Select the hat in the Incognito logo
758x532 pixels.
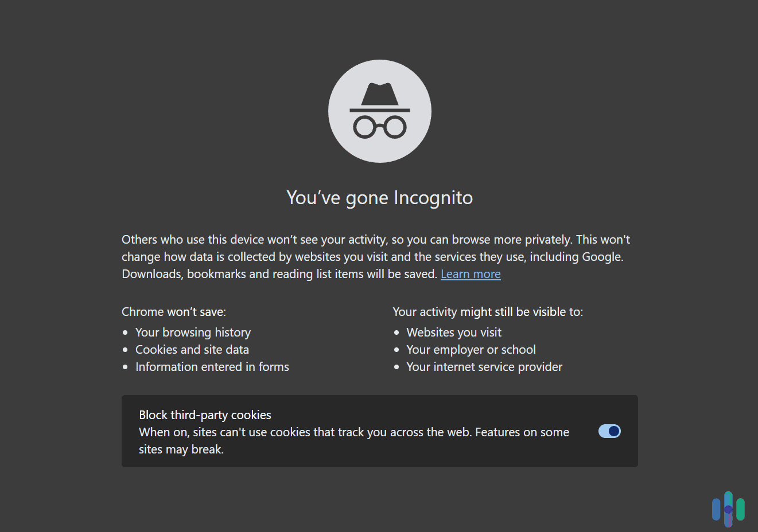click(x=379, y=93)
